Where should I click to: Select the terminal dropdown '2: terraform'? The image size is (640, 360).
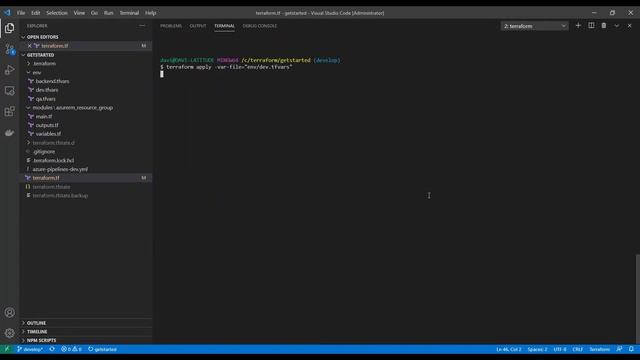tap(534, 26)
